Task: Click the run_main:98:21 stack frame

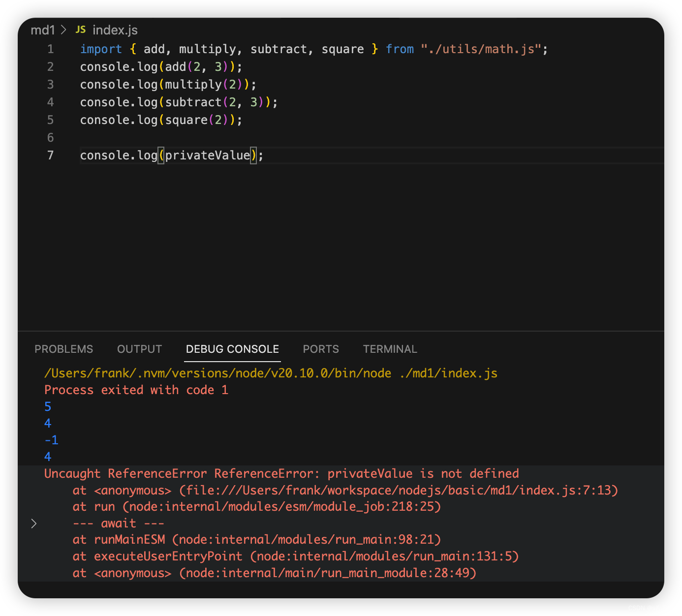Action: point(307,540)
